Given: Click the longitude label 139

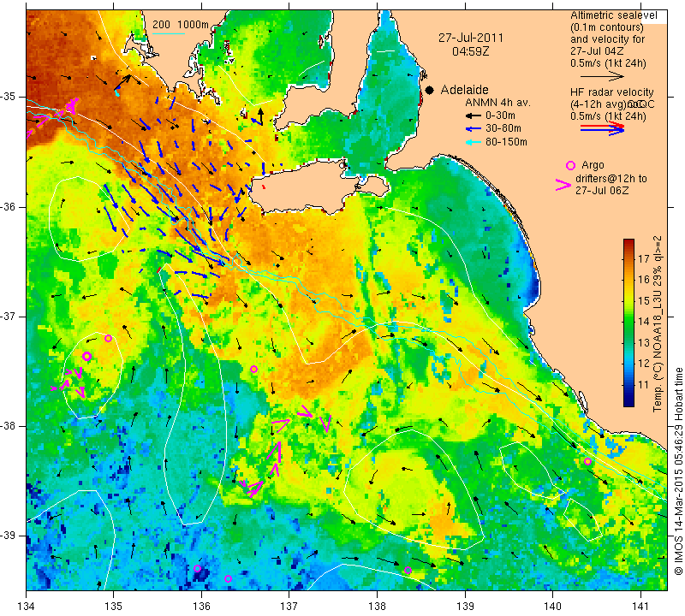Looking at the screenshot, I should [x=465, y=607].
